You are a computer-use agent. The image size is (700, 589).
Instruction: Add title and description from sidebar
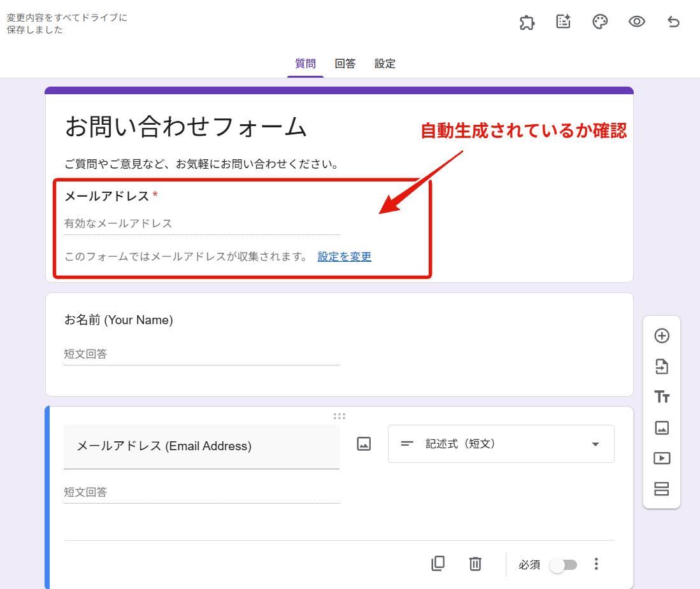(662, 397)
